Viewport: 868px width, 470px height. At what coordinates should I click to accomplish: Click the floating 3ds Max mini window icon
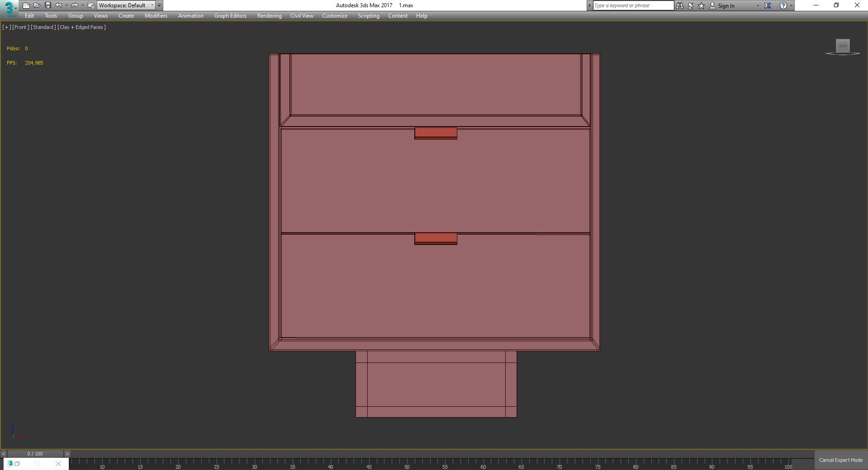tap(10, 463)
